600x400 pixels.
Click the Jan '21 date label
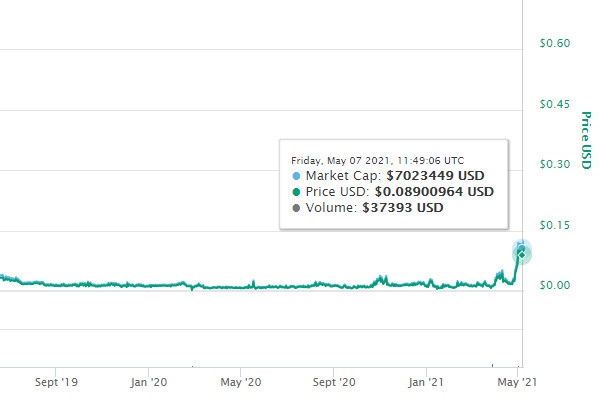click(426, 382)
